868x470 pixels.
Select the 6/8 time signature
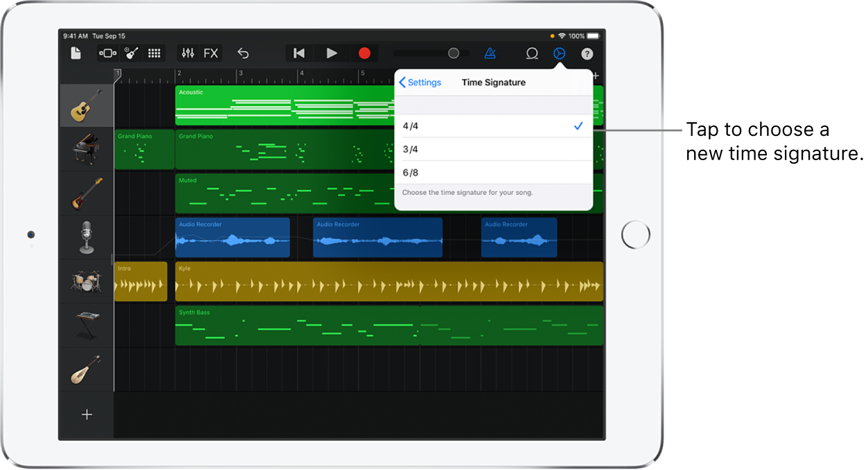click(493, 172)
